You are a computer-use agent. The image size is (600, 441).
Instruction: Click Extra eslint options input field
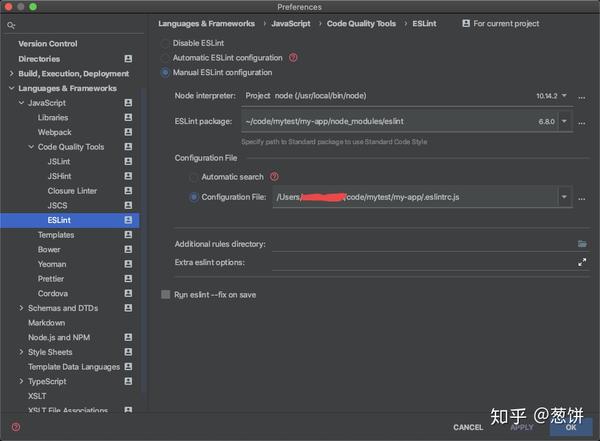423,262
